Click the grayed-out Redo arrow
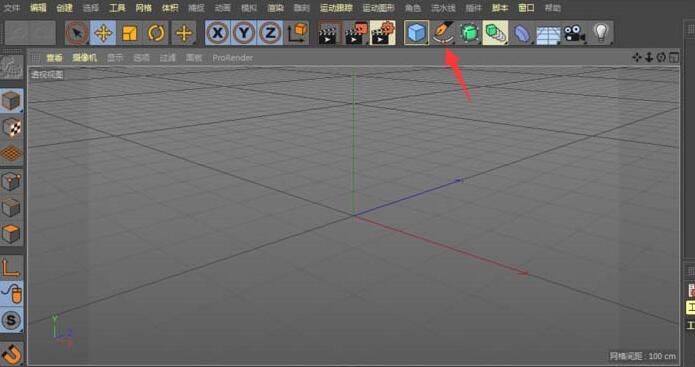The width and height of the screenshot is (695, 367). [43, 33]
